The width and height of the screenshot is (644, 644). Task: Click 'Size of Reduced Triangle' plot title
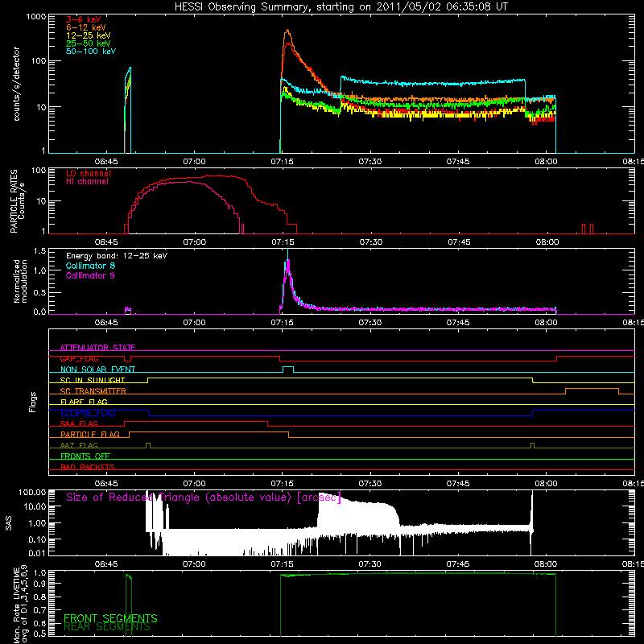pos(204,497)
